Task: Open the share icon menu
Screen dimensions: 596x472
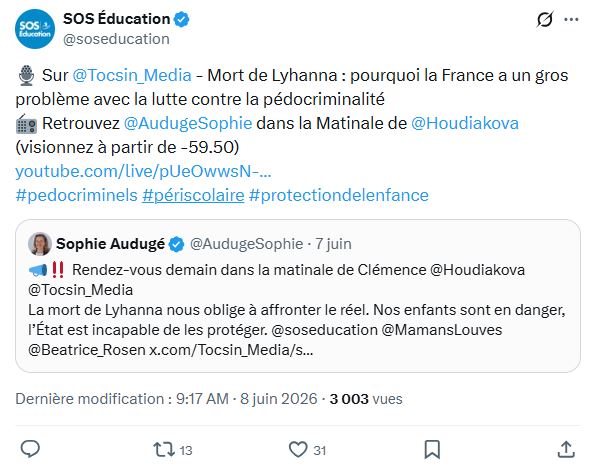Action: 566,449
